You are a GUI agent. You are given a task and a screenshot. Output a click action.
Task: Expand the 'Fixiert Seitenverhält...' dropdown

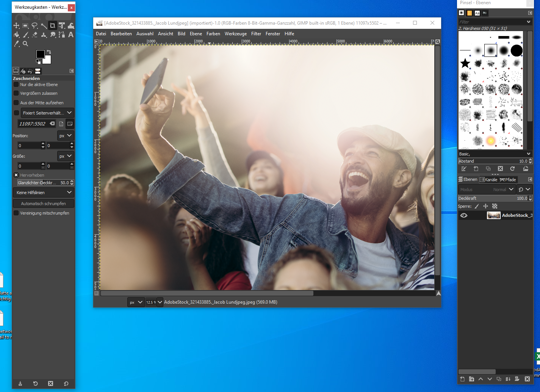point(47,113)
